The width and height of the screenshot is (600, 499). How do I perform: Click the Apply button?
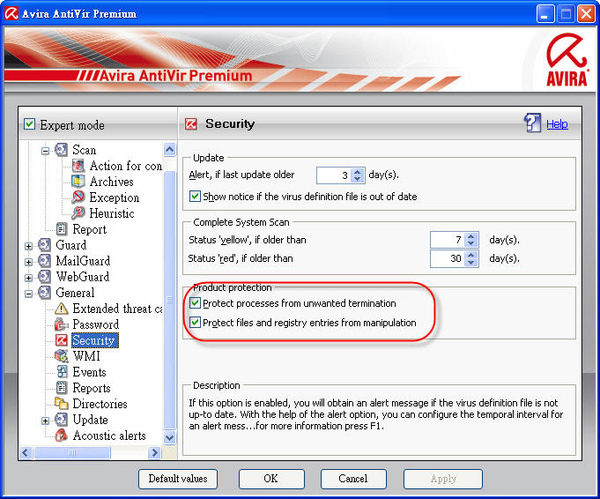pos(443,478)
